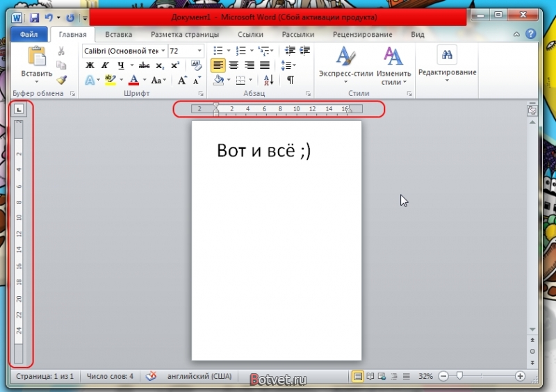The height and width of the screenshot is (392, 556).
Task: Switch to the Рецензирование tab
Action: [x=362, y=35]
